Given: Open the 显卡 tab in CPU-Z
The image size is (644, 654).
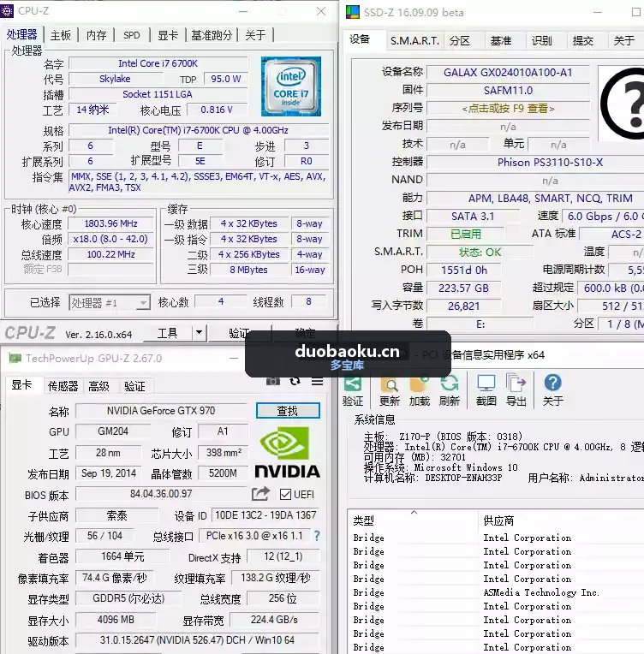Looking at the screenshot, I should tap(168, 35).
